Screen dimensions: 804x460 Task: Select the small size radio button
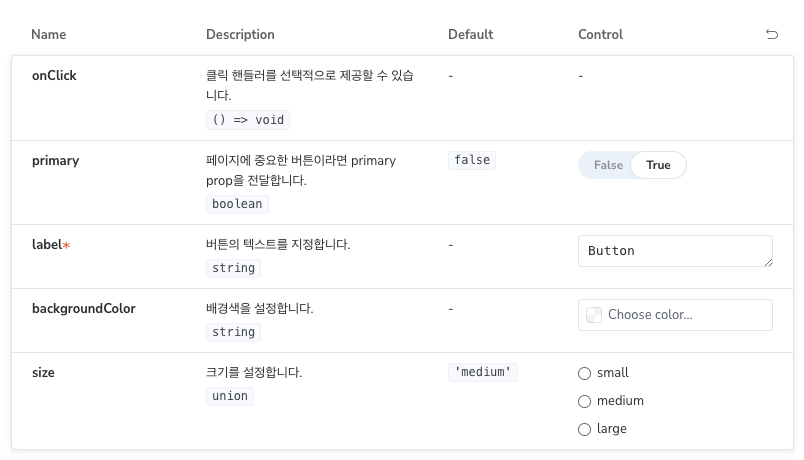[585, 373]
